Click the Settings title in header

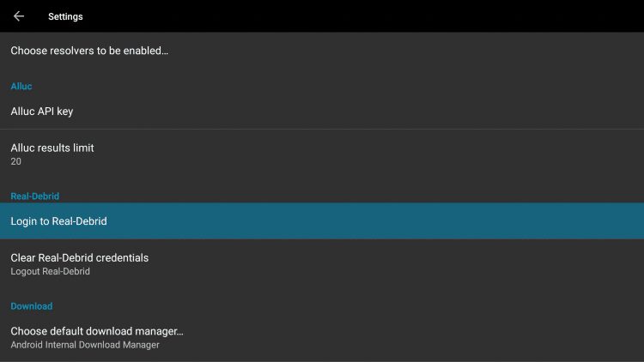click(65, 16)
